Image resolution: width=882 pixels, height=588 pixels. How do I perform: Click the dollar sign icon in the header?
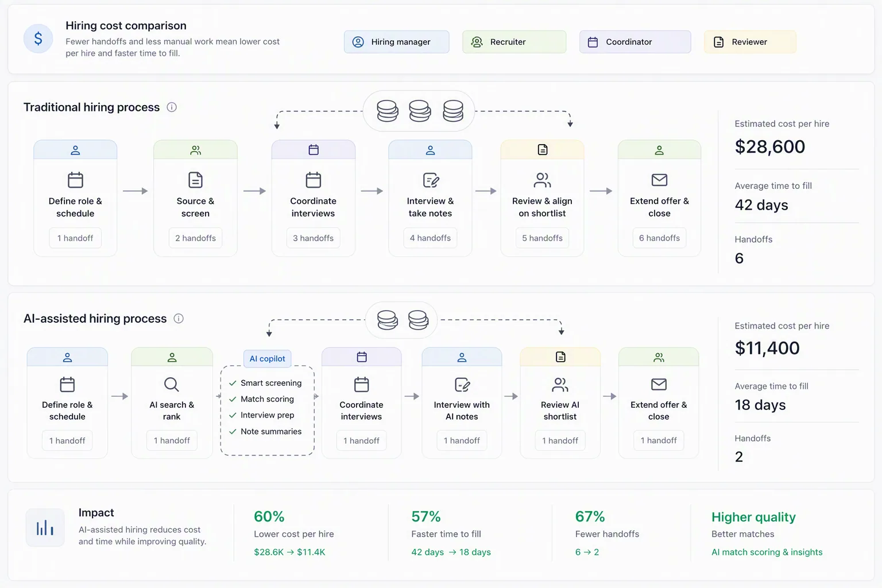[38, 38]
